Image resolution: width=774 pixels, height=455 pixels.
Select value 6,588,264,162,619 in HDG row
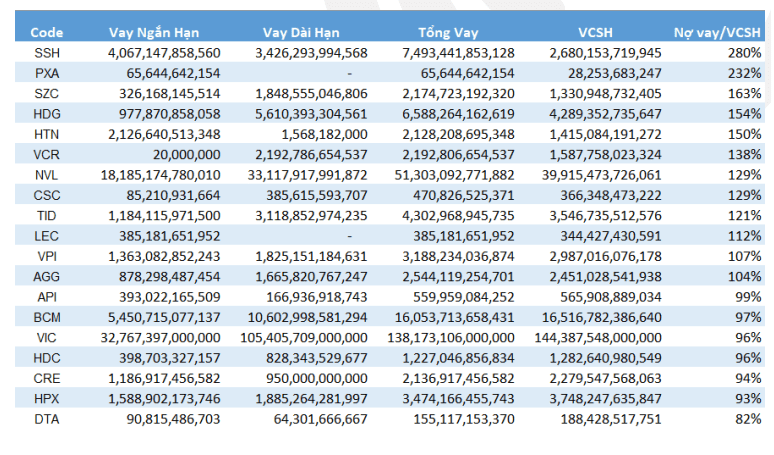click(459, 114)
